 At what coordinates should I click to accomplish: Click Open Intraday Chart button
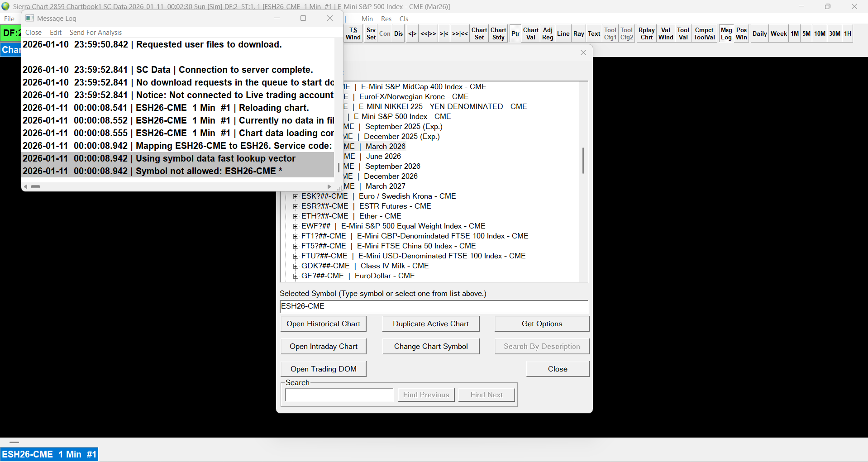click(323, 346)
